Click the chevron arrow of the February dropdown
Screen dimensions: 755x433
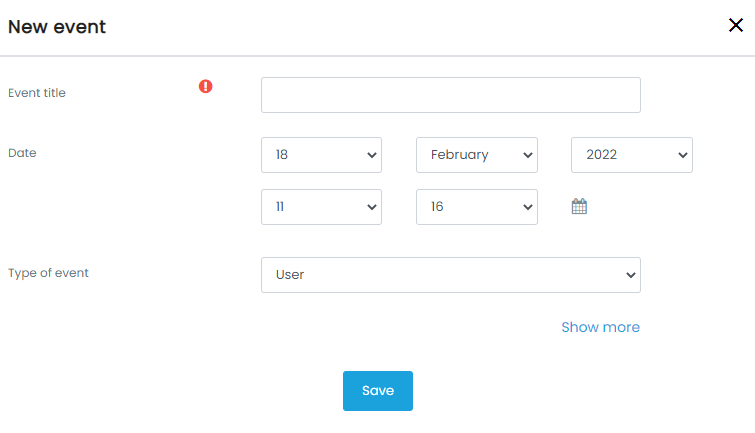pyautogui.click(x=527, y=155)
